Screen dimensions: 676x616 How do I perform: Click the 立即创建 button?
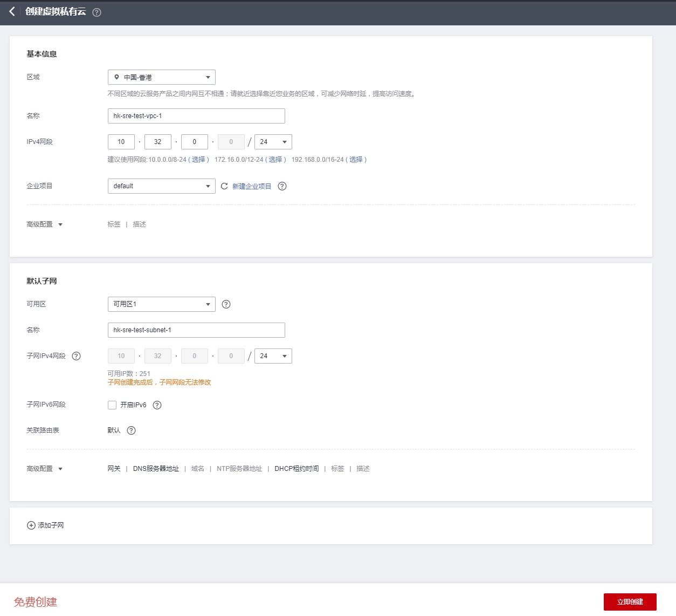click(x=630, y=602)
